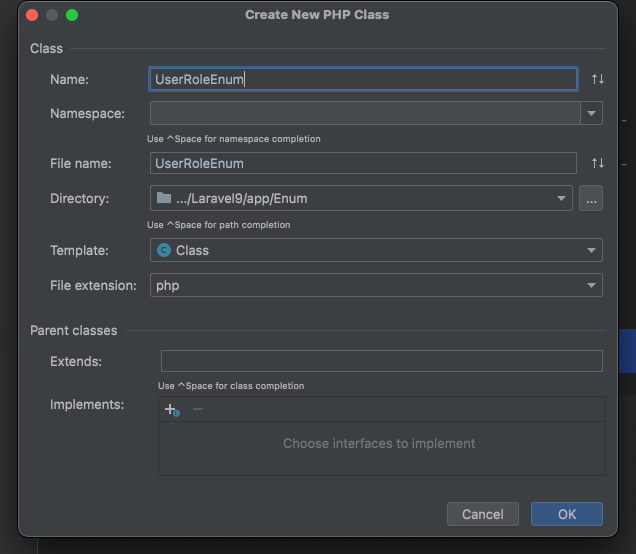Open the Template combo box

376,250
